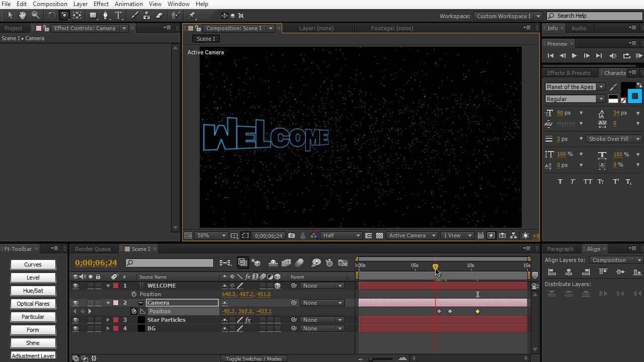Open the composition mini-flowchart in timeline
This screenshot has height=362, width=644.
(x=225, y=262)
